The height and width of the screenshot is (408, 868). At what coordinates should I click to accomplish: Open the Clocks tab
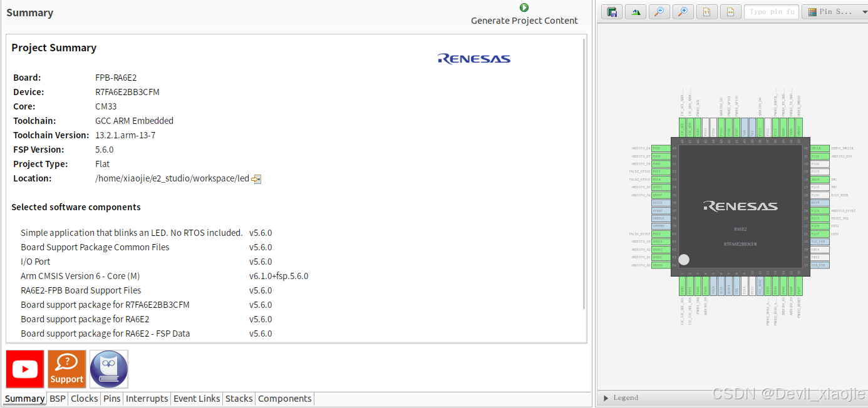(85, 399)
